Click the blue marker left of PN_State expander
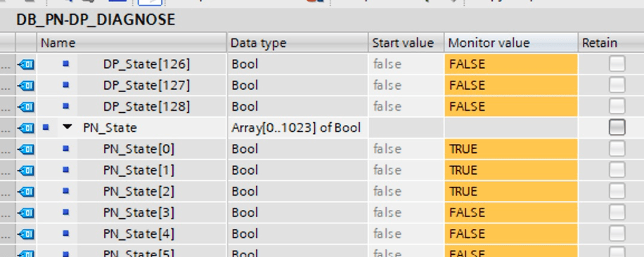 [x=46, y=128]
